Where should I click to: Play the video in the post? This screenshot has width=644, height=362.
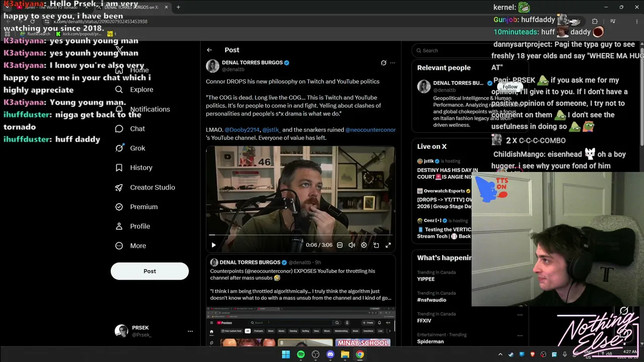click(x=213, y=245)
